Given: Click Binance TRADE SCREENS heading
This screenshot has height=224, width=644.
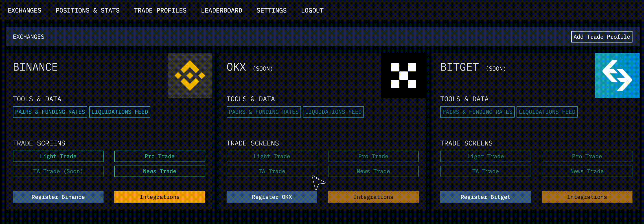Looking at the screenshot, I should (39, 143).
